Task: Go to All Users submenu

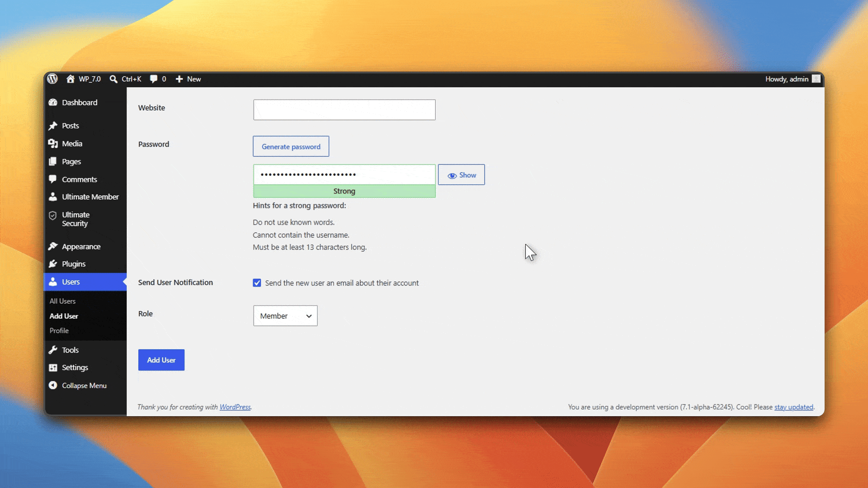Action: 62,301
